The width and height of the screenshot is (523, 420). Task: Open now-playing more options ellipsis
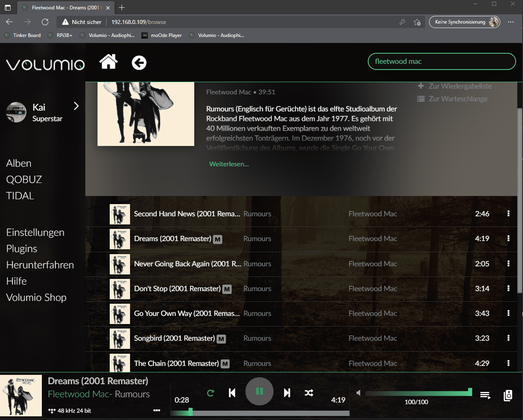click(157, 411)
